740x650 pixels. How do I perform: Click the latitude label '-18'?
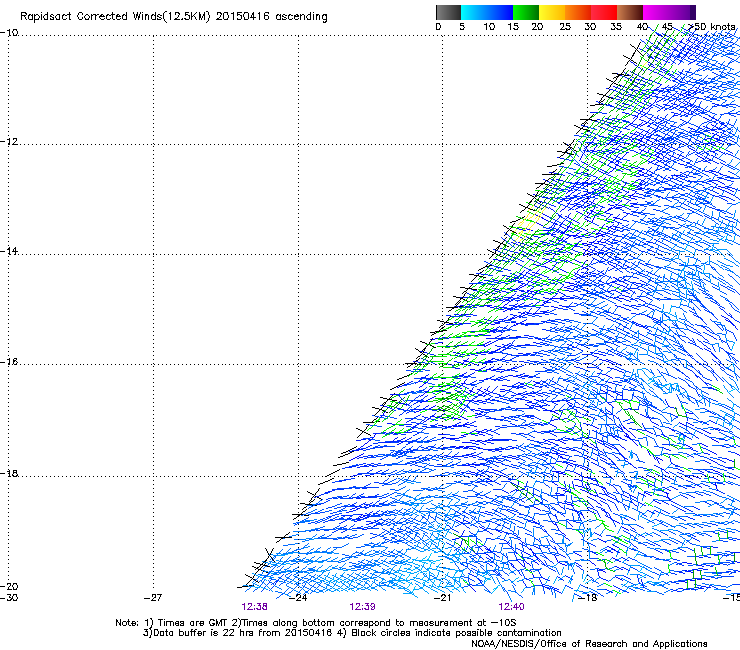click(x=9, y=473)
